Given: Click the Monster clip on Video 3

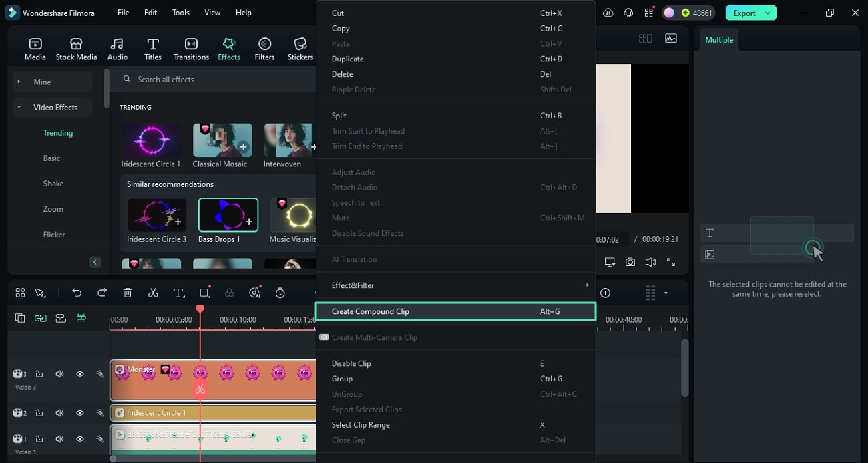Looking at the screenshot, I should (214, 380).
